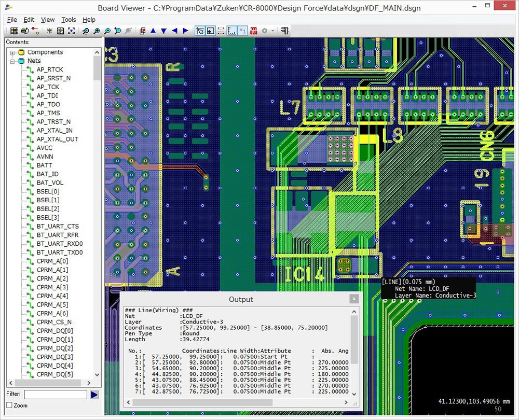The image size is (519, 420).
Task: Select the Zoom In tool
Action: coord(96,31)
